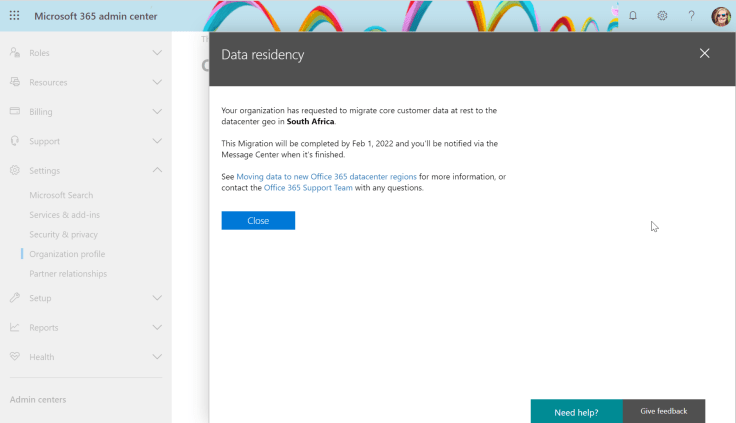Image resolution: width=736 pixels, height=423 pixels.
Task: Open Microsoft Search settings page
Action: click(x=61, y=195)
